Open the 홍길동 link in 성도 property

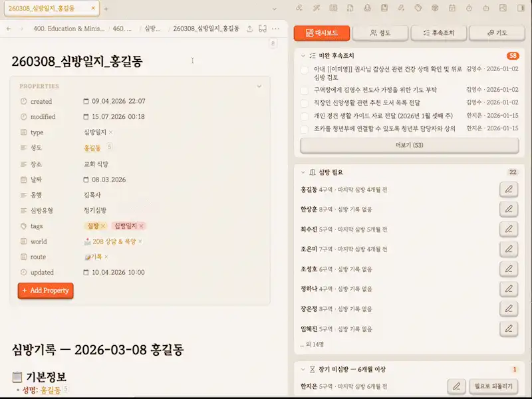pos(92,148)
